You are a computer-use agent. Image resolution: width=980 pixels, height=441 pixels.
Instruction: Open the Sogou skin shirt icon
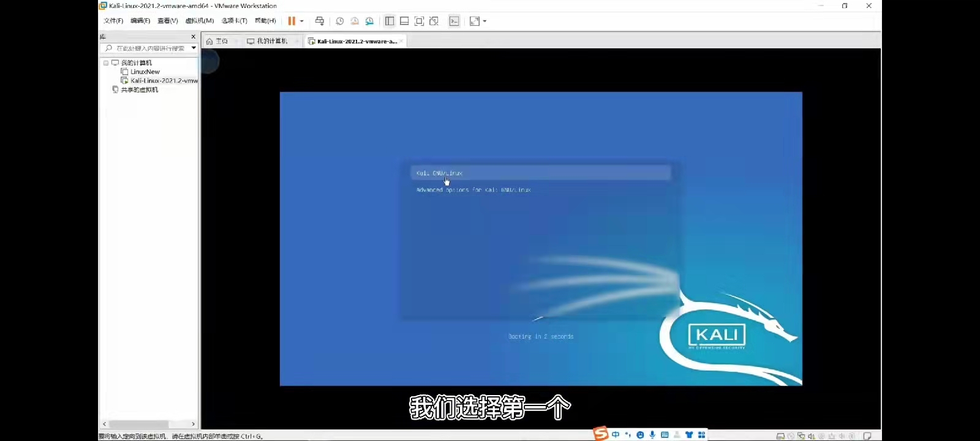(689, 434)
